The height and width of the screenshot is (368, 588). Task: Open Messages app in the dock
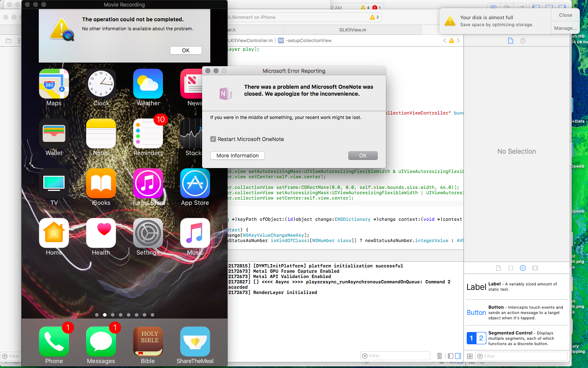coord(101,342)
